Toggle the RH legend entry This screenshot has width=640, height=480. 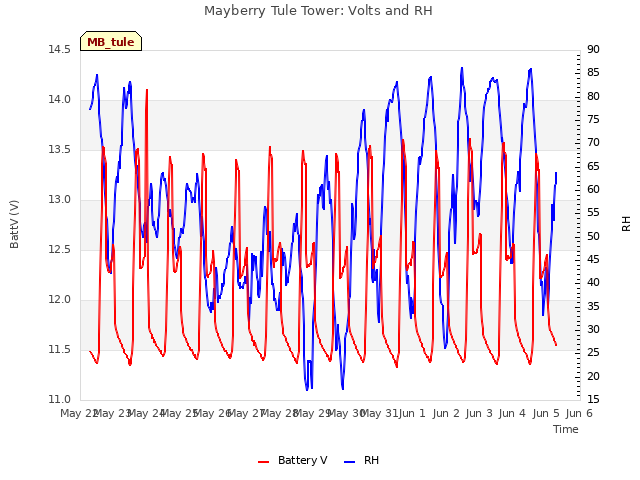click(362, 460)
